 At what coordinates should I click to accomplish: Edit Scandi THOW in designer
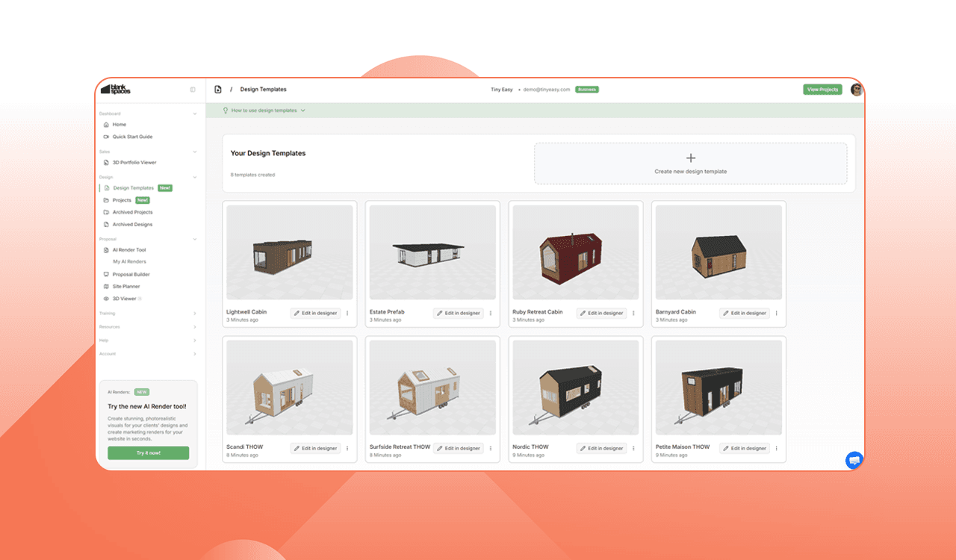point(315,448)
